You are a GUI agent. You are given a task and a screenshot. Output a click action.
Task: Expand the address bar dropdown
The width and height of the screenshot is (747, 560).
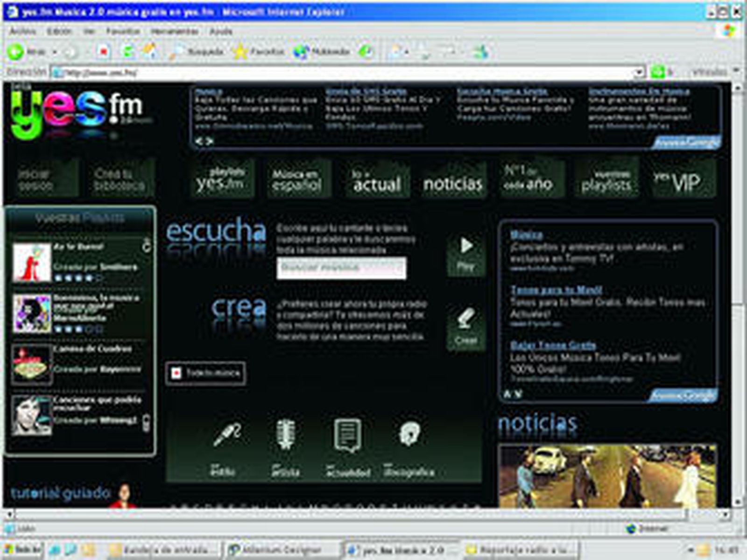tap(639, 72)
